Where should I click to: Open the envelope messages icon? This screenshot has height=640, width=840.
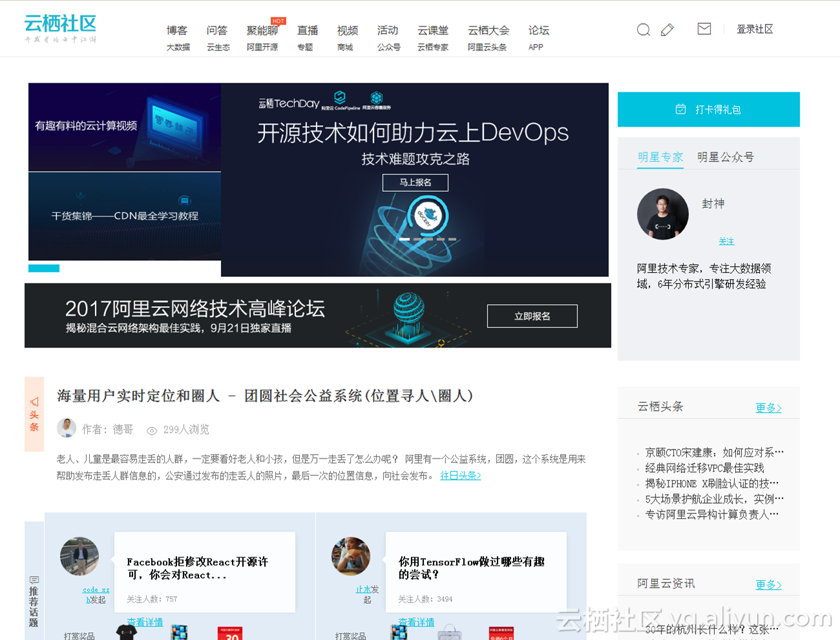[x=704, y=28]
